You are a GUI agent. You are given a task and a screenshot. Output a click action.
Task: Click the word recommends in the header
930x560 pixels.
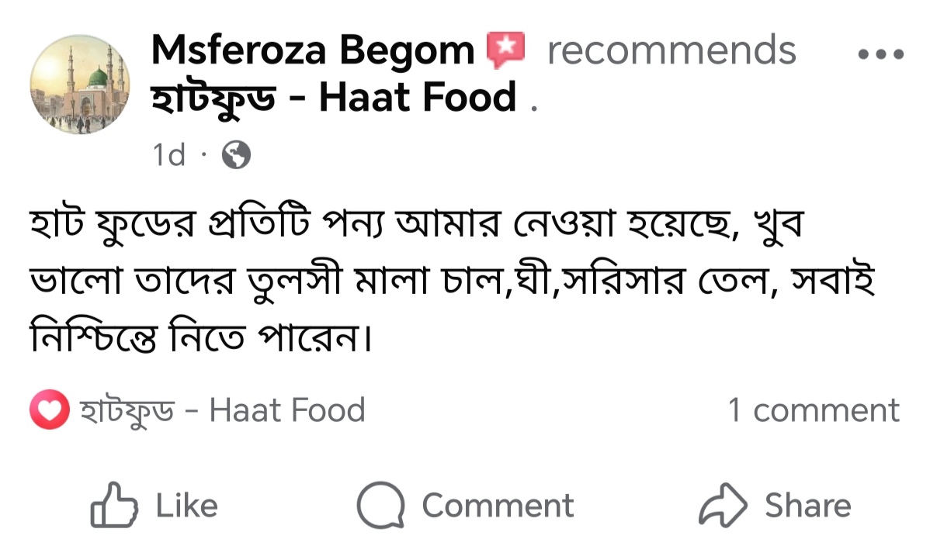pyautogui.click(x=671, y=51)
